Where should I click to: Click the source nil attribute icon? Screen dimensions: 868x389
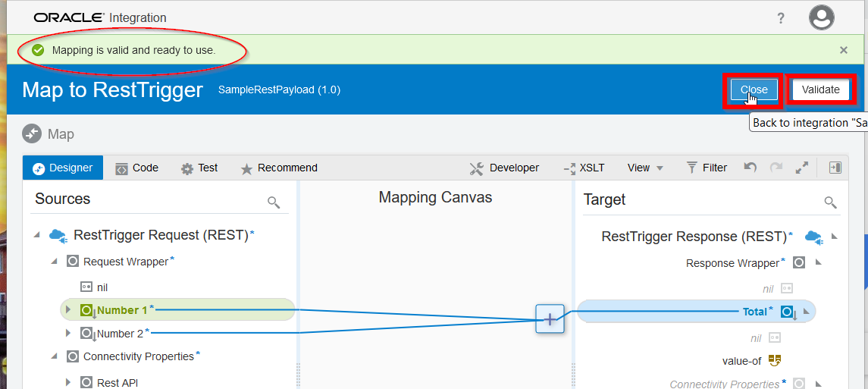point(86,287)
